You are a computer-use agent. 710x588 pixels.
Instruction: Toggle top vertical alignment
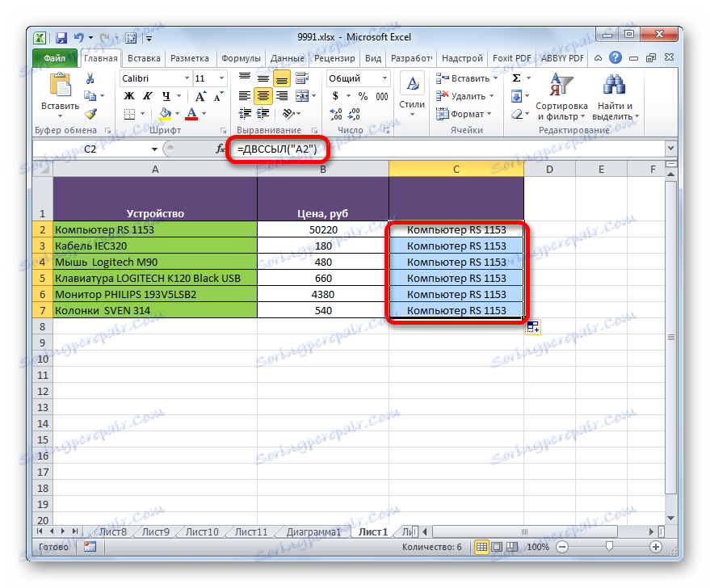click(245, 78)
